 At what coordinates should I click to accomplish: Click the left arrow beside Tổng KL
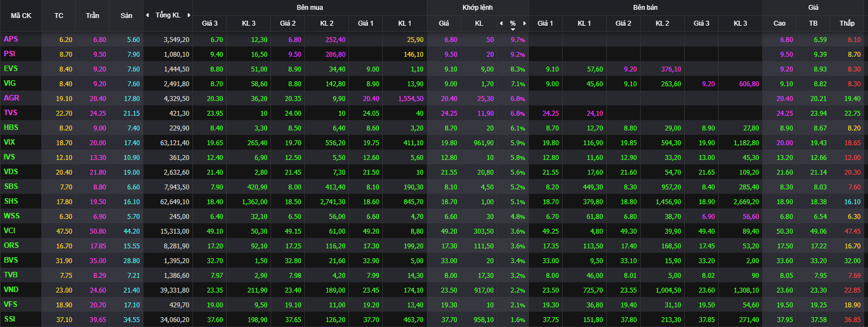click(x=147, y=15)
